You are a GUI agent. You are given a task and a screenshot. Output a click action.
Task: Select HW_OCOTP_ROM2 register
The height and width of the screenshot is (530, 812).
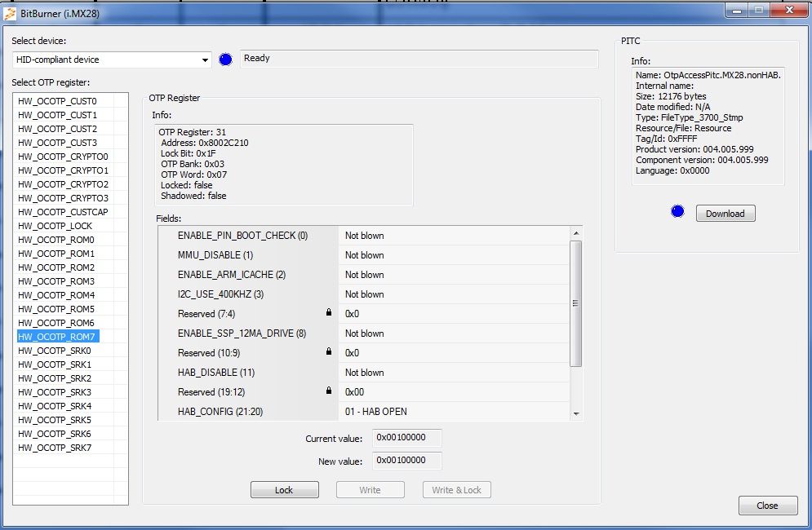coord(56,267)
